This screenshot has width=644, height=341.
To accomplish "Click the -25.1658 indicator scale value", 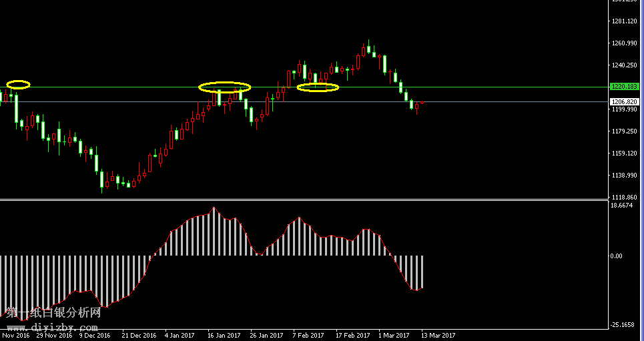I will pyautogui.click(x=621, y=325).
